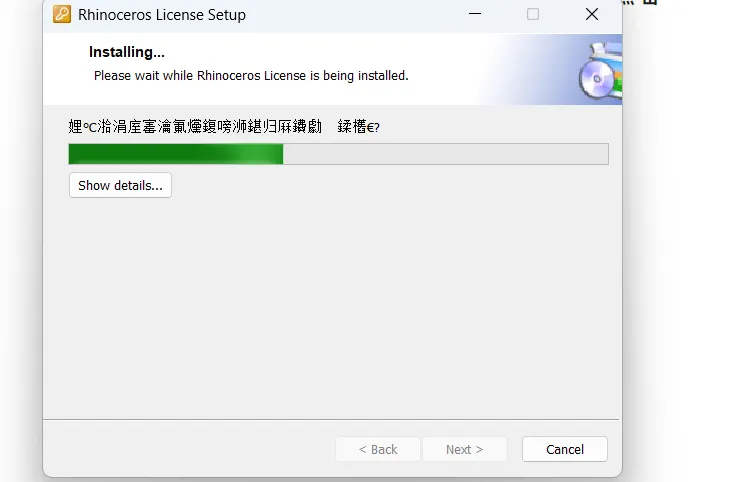Minimize the Rhinoceros License Setup window
Screen dimensions: 754x482
(x=475, y=14)
